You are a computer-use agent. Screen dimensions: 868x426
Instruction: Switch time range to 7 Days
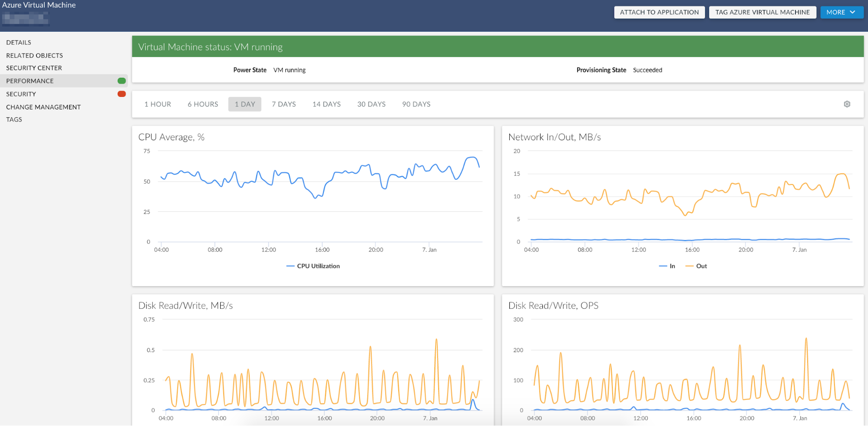pyautogui.click(x=284, y=104)
